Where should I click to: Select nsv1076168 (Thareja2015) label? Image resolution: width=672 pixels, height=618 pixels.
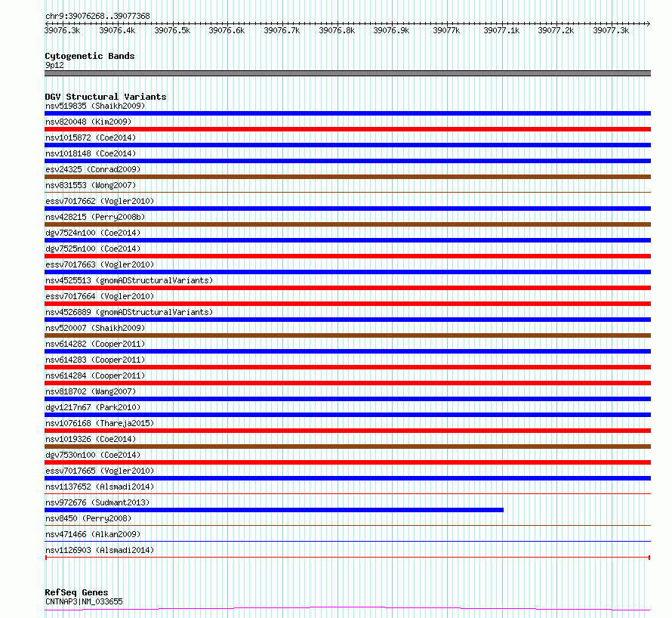tap(100, 423)
